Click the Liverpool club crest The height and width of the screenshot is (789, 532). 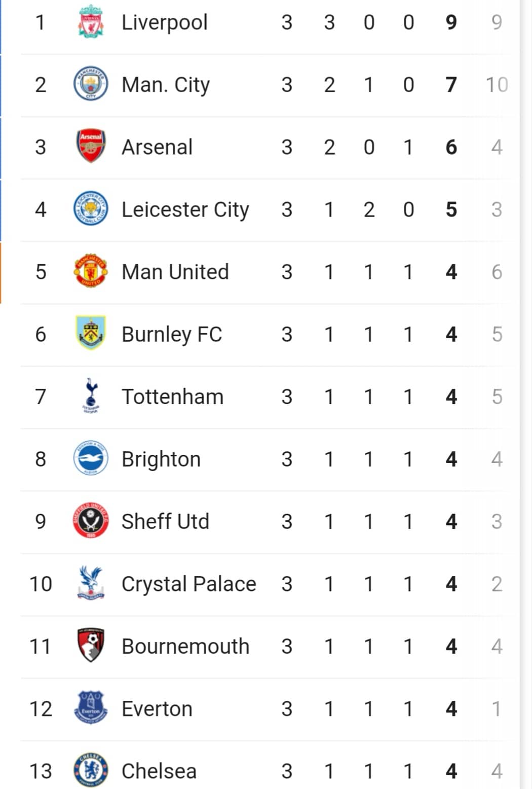pos(91,21)
